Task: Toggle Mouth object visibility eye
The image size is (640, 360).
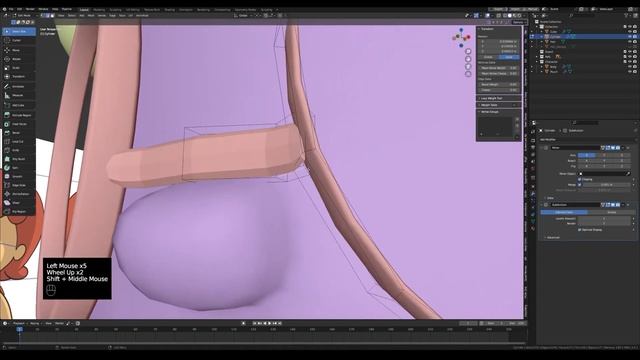Action: (x=630, y=71)
